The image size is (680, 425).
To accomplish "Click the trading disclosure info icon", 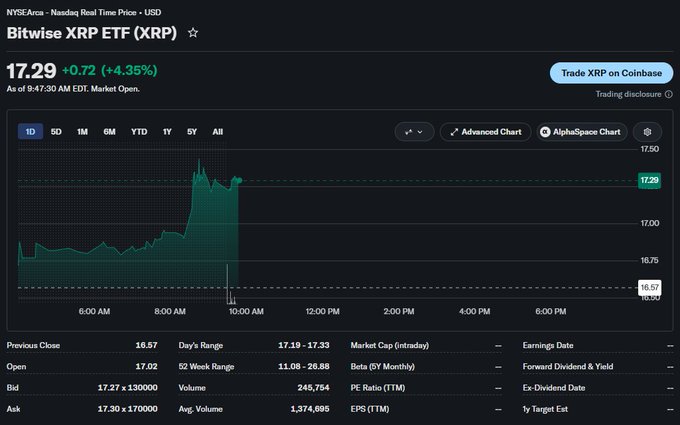I will (669, 94).
